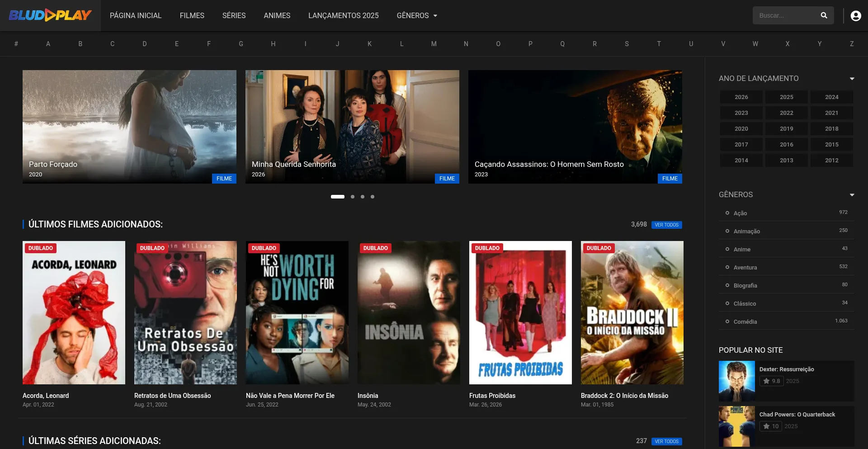The width and height of the screenshot is (868, 449).
Task: Open Minha Querida Senhorita featured slide
Action: pyautogui.click(x=352, y=127)
